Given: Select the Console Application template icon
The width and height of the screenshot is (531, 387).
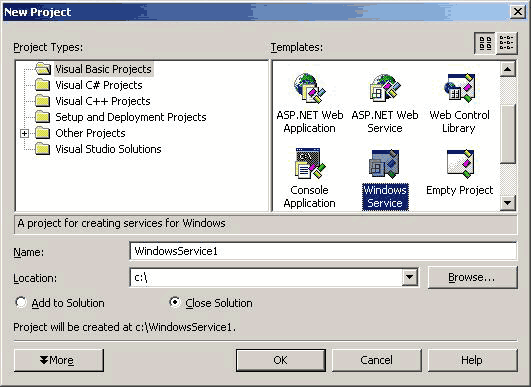Looking at the screenshot, I should point(310,164).
